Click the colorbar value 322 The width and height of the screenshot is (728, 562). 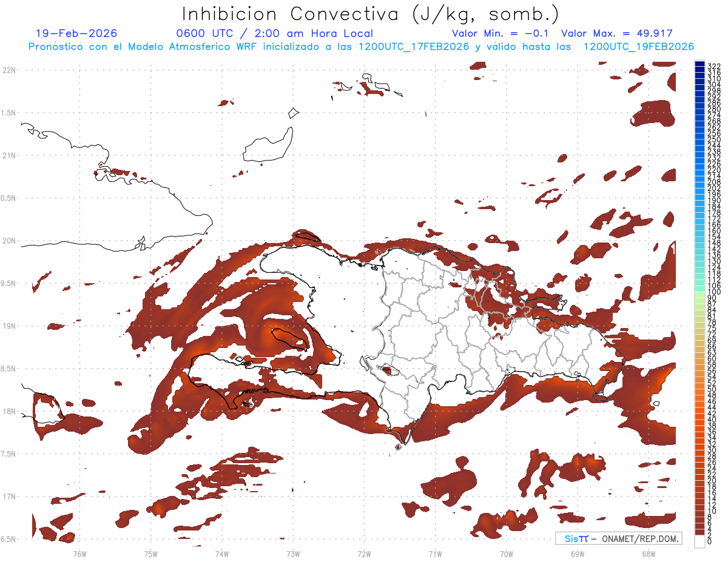(x=713, y=66)
